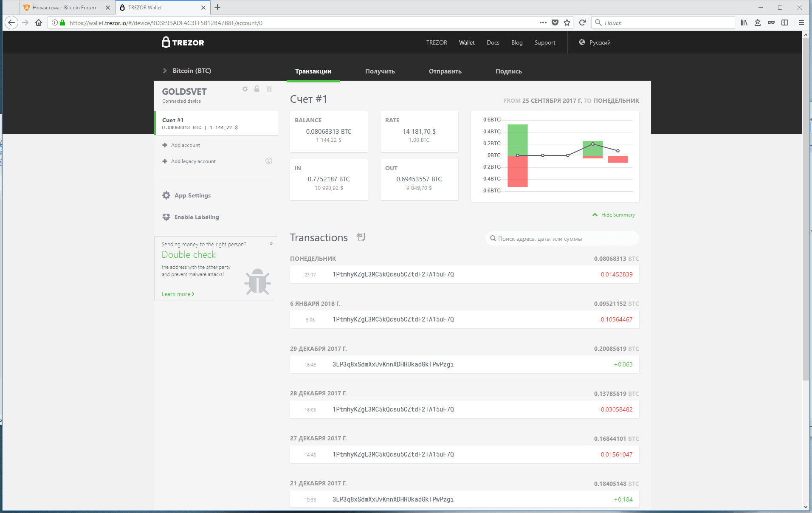The width and height of the screenshot is (812, 513).
Task: Select the Счет #1 account entry
Action: (216, 123)
